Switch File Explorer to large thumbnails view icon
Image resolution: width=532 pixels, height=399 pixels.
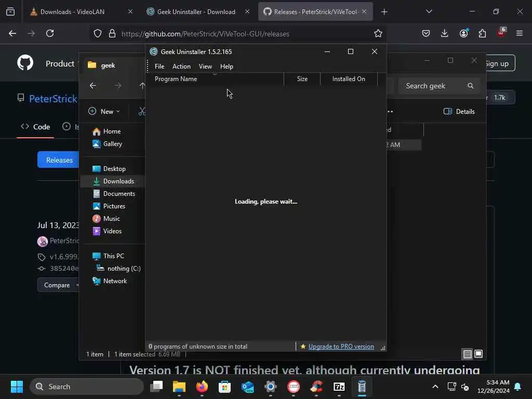click(478, 354)
